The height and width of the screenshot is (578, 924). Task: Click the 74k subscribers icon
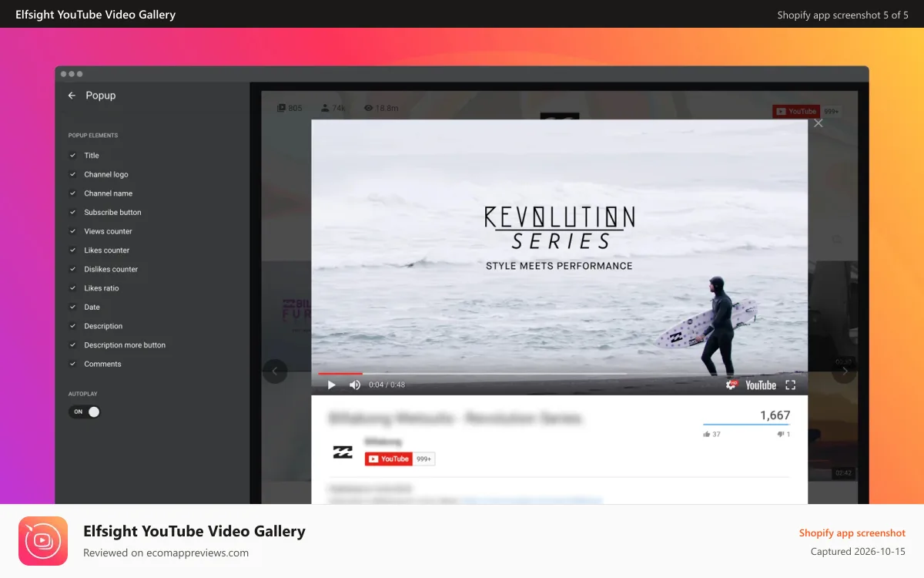coord(326,109)
